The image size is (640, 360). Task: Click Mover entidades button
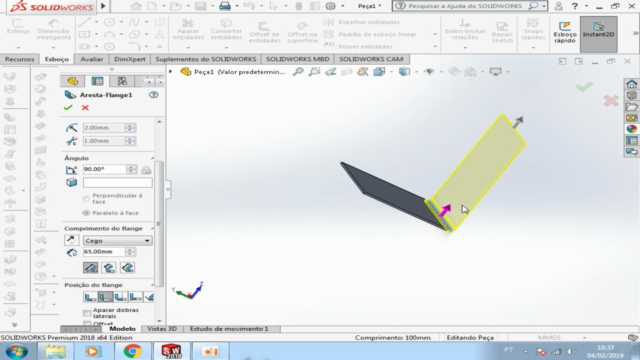click(x=358, y=47)
